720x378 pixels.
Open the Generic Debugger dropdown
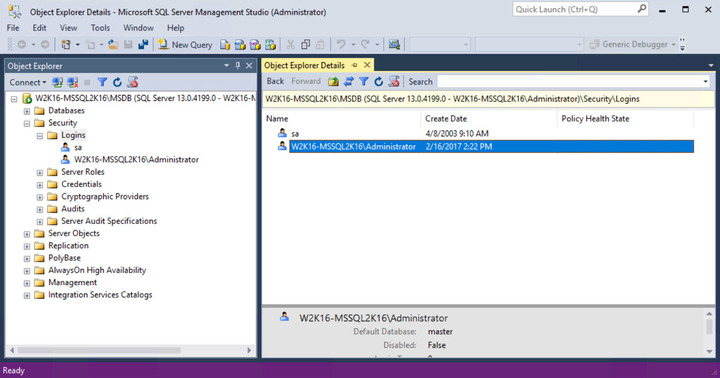point(674,45)
